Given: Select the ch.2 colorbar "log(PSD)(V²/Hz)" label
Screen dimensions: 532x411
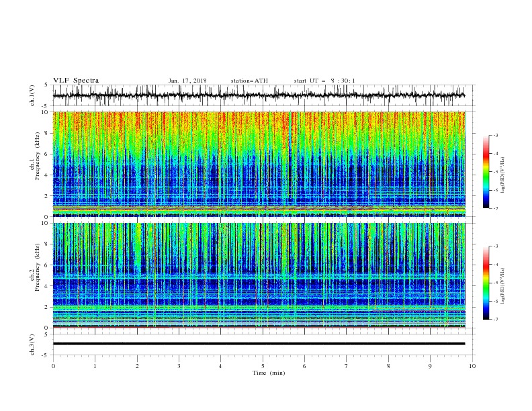Looking at the screenshot, I should [503, 285].
